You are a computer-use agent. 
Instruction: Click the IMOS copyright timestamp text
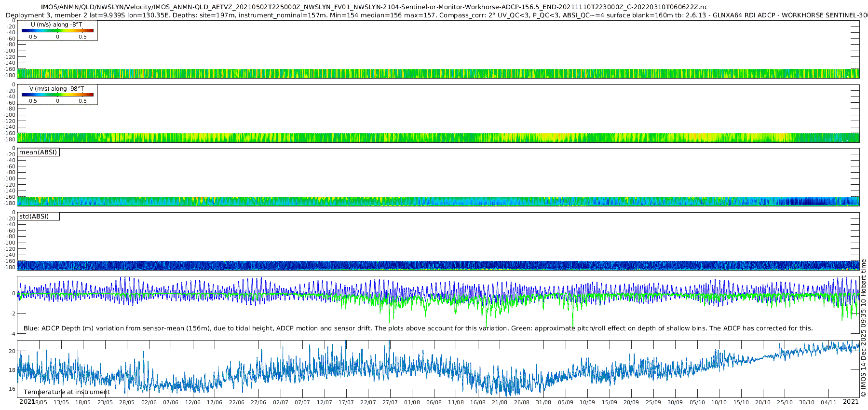[863, 328]
